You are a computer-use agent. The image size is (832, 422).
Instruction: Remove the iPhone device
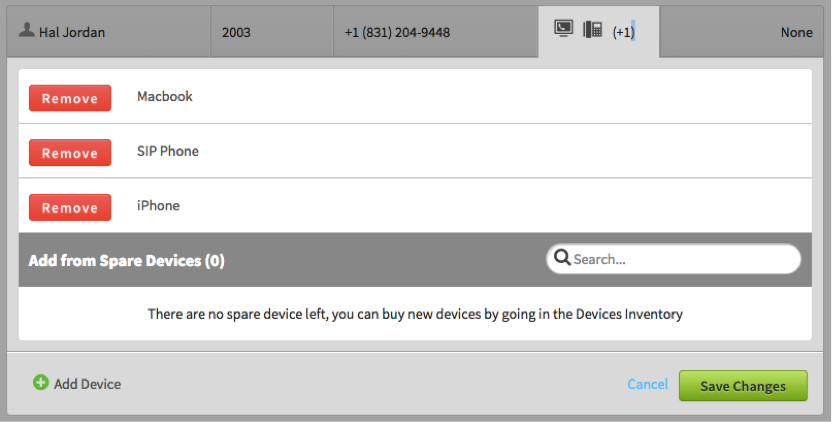pos(70,208)
